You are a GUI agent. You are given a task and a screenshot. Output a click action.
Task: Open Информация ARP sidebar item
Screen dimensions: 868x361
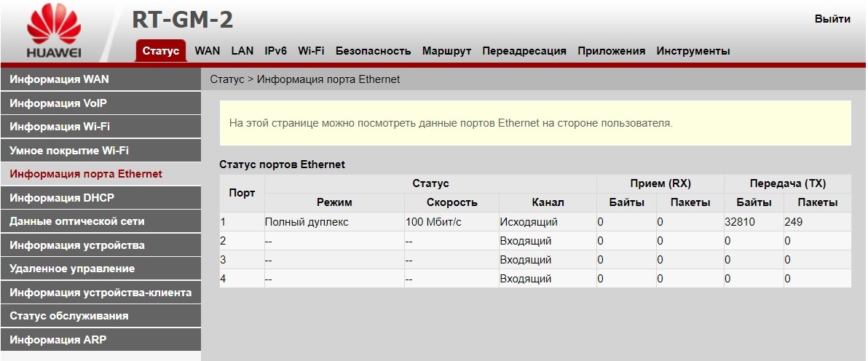[58, 340]
